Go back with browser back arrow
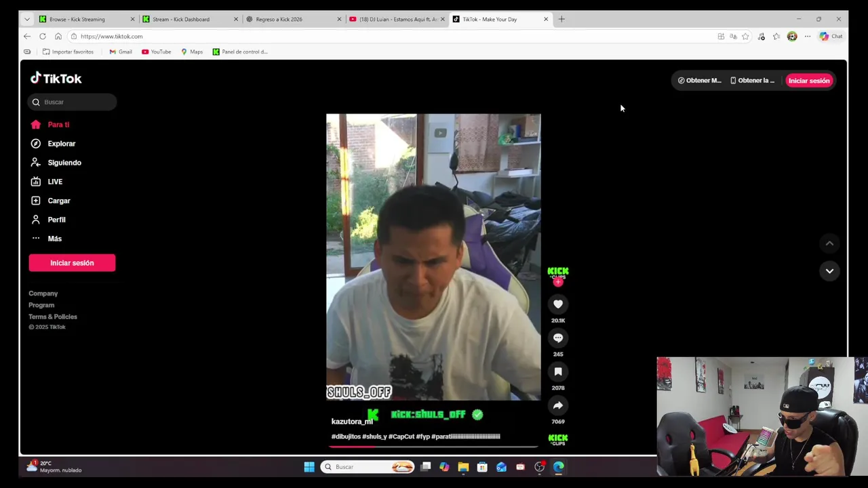Image resolution: width=868 pixels, height=488 pixels. click(26, 37)
